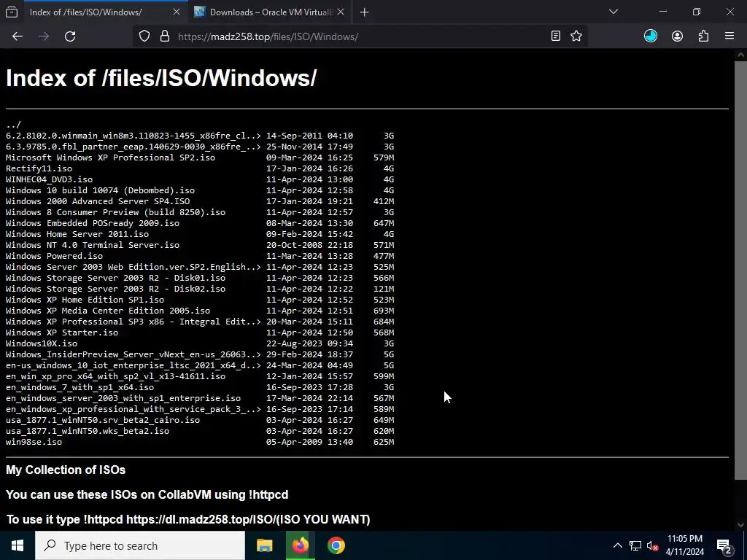The width and height of the screenshot is (747, 560).
Task: Open the blue circular extension icon
Action: click(651, 36)
